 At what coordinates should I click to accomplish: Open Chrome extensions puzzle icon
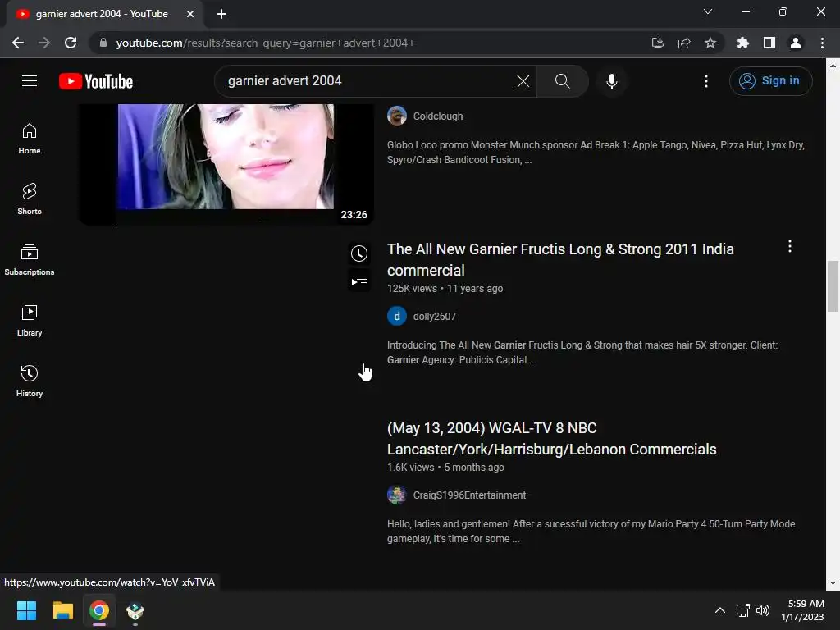743,43
